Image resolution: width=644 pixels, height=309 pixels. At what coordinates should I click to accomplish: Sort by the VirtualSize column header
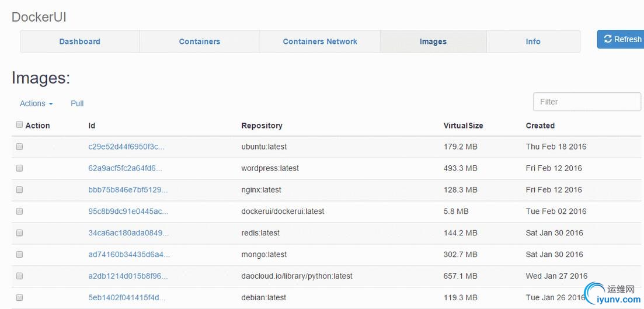click(x=463, y=126)
